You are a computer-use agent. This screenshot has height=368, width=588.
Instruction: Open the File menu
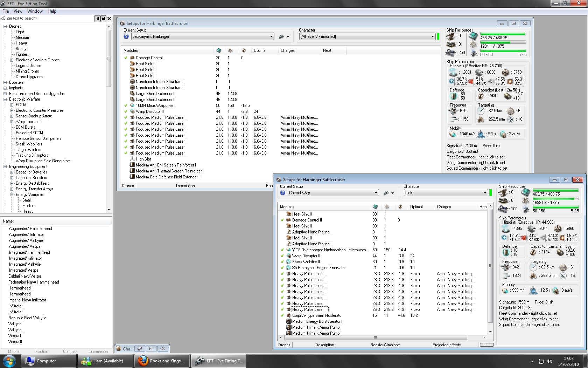[6, 11]
